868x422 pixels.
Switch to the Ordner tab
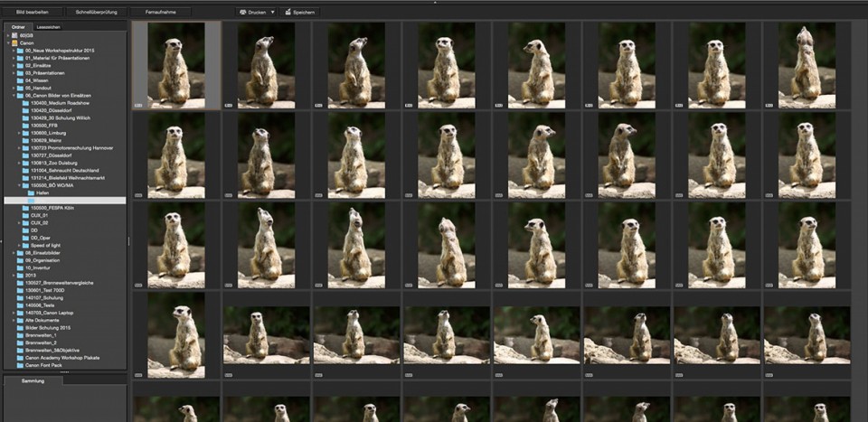pos(18,26)
